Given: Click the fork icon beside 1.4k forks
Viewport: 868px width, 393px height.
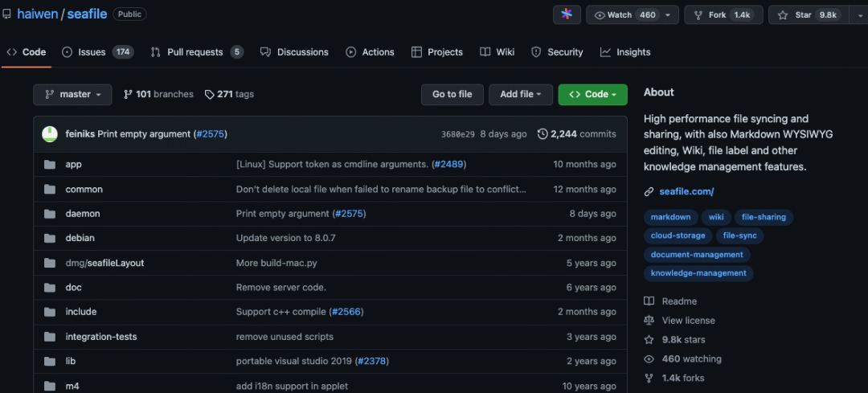Looking at the screenshot, I should (649, 378).
